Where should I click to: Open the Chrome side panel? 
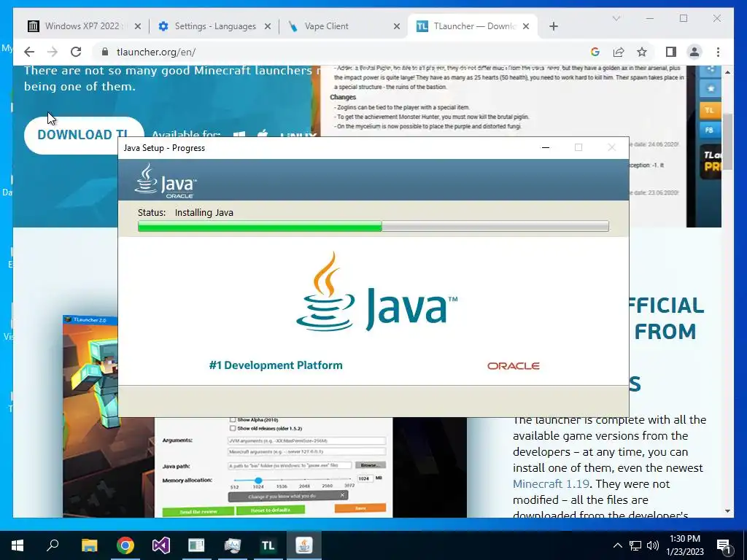coord(671,52)
